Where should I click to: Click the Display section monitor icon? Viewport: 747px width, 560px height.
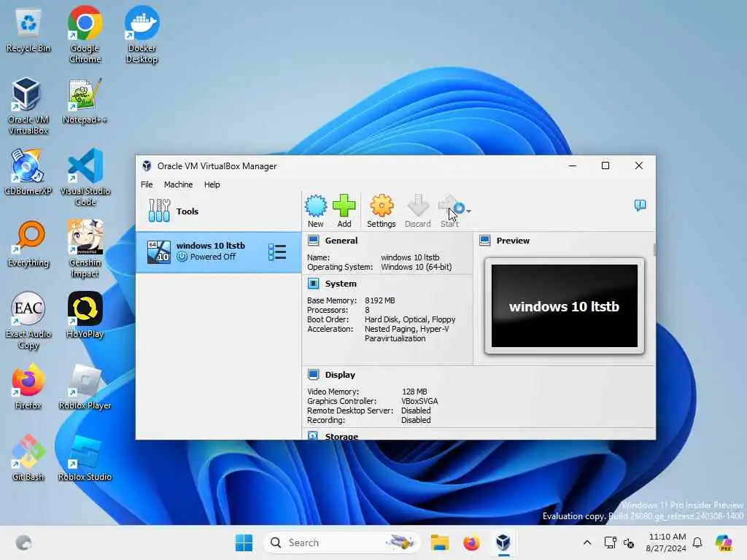pos(313,375)
